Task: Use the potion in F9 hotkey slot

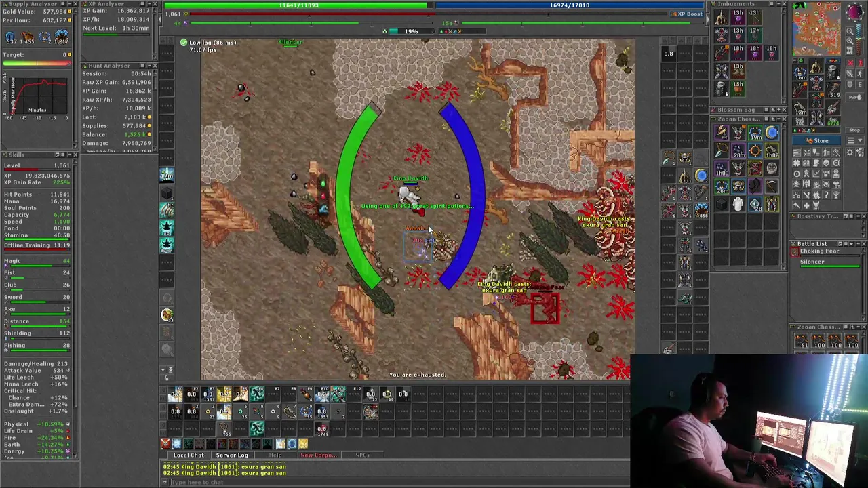Action: point(306,394)
